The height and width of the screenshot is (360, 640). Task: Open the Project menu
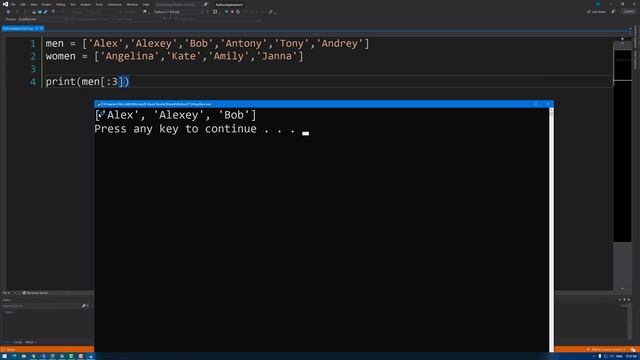point(46,4)
